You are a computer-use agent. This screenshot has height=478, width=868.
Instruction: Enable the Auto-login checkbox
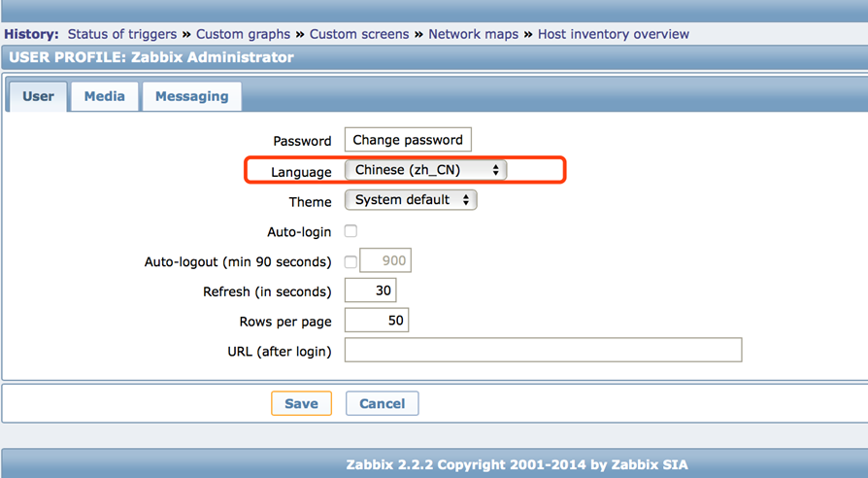(351, 231)
